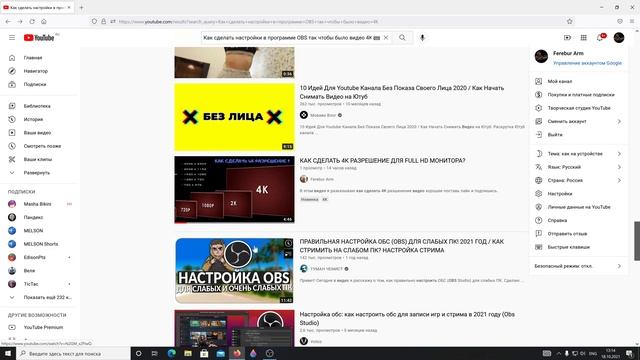This screenshot has width=640, height=360.
Task: Expand Страна: Россия submenu
Action: click(x=578, y=180)
